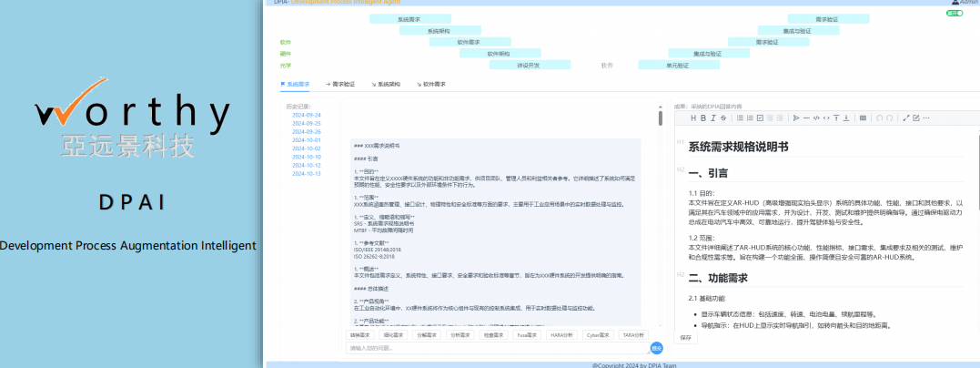Click the TARA分析 quick prompt button

634,335
